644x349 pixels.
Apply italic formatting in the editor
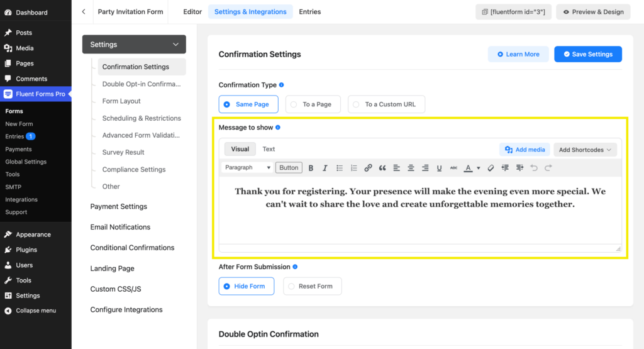click(x=325, y=168)
